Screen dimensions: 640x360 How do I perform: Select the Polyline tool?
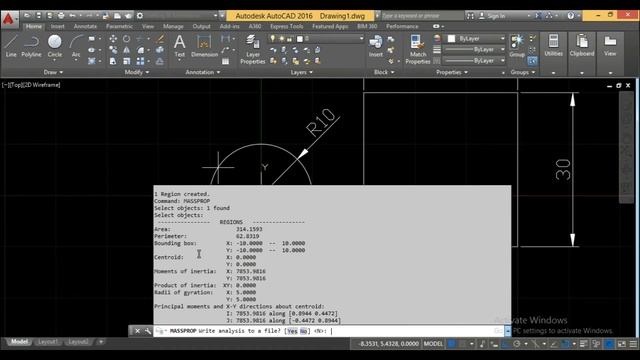coord(31,46)
